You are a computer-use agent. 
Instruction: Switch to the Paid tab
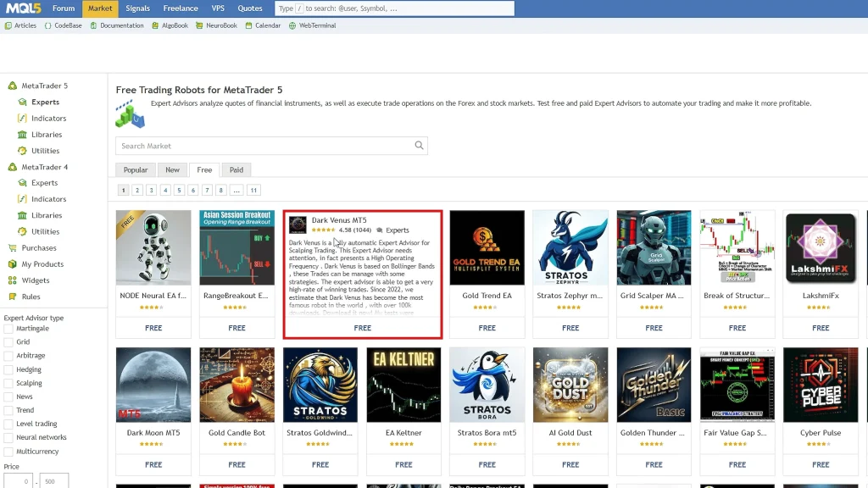coord(236,169)
